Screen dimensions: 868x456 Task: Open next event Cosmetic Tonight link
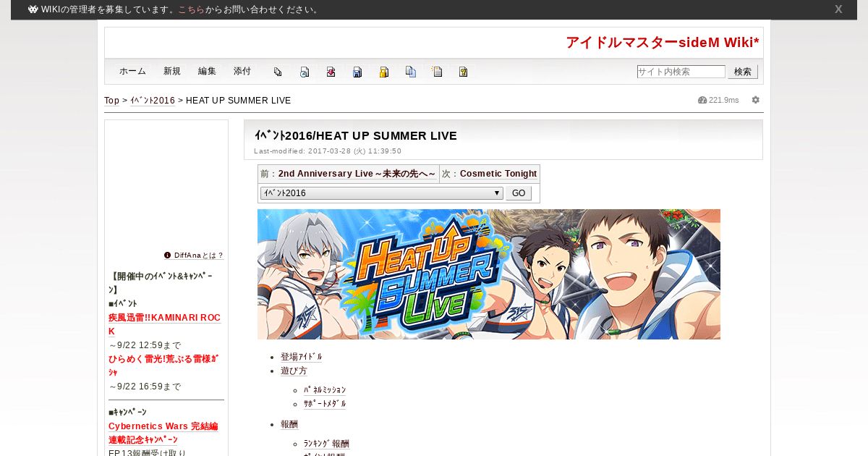coord(498,174)
